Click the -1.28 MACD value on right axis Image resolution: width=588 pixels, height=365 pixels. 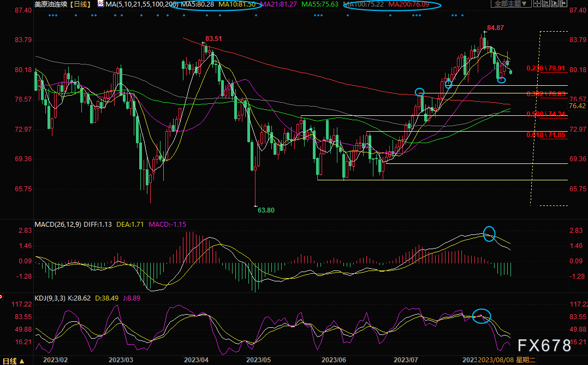click(x=577, y=276)
